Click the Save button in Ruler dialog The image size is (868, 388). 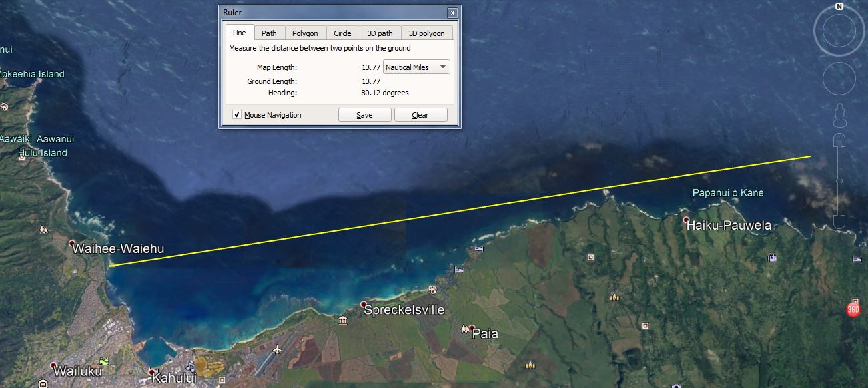(x=364, y=114)
